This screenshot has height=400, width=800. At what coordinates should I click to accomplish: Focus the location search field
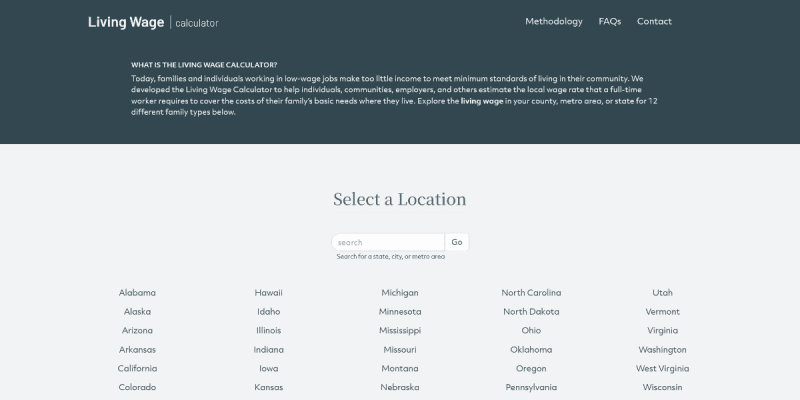(388, 242)
